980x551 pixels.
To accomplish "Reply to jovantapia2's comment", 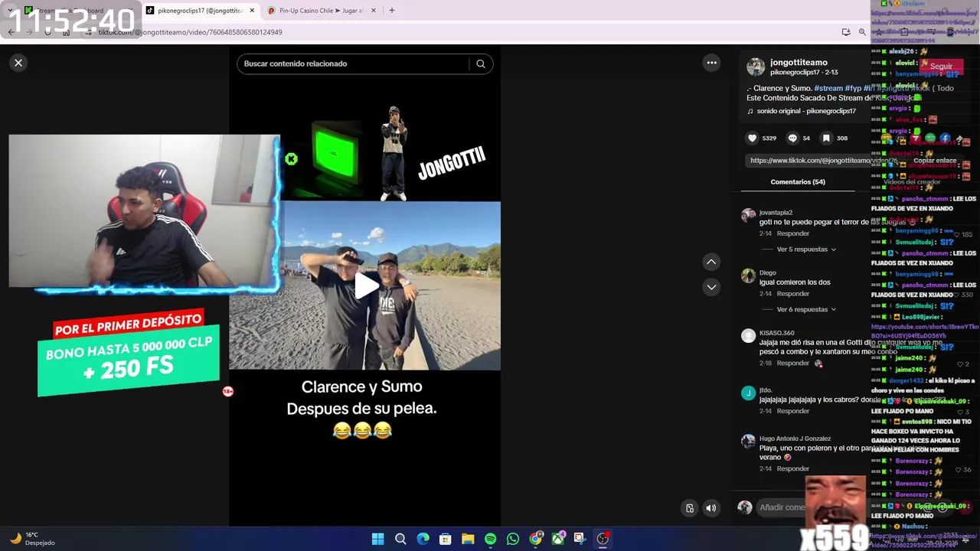I will tap(793, 233).
